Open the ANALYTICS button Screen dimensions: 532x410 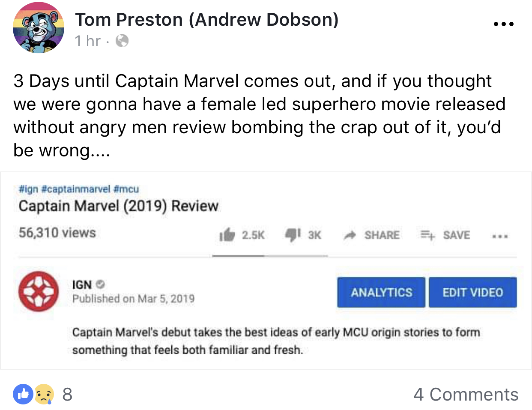click(x=381, y=292)
